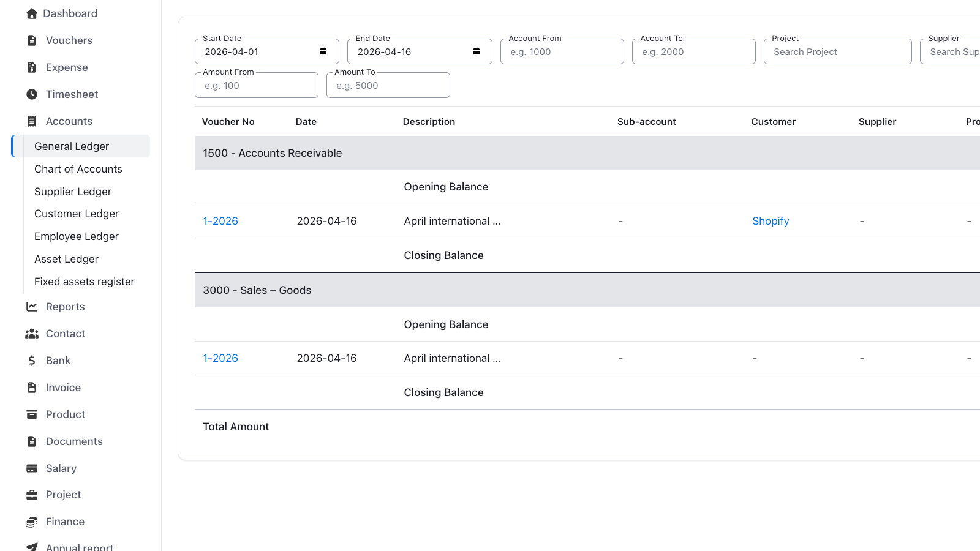Image resolution: width=980 pixels, height=551 pixels.
Task: Click the Sub-account column header
Action: (647, 122)
